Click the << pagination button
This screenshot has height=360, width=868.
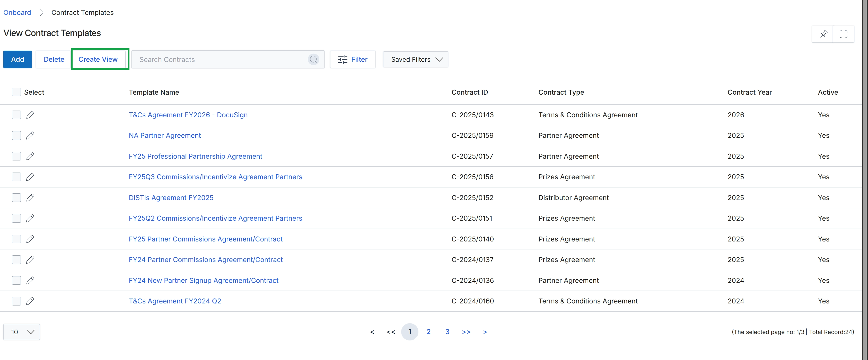click(x=391, y=332)
